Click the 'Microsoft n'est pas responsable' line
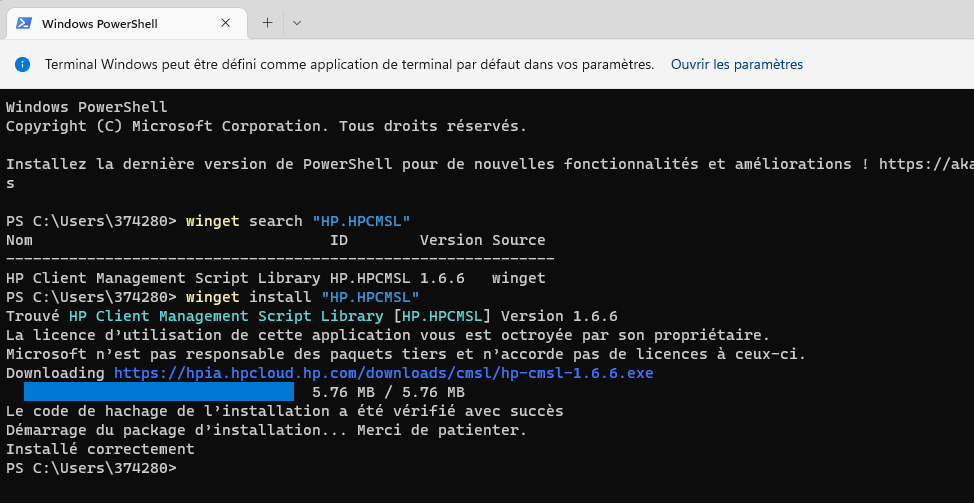Viewport: 974px width, 503px height. [x=406, y=354]
